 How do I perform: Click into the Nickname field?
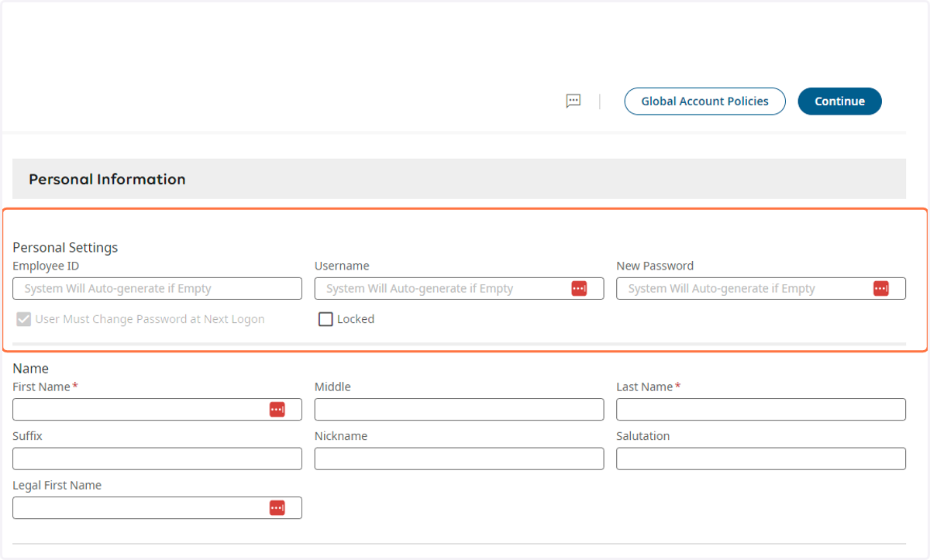pos(459,459)
